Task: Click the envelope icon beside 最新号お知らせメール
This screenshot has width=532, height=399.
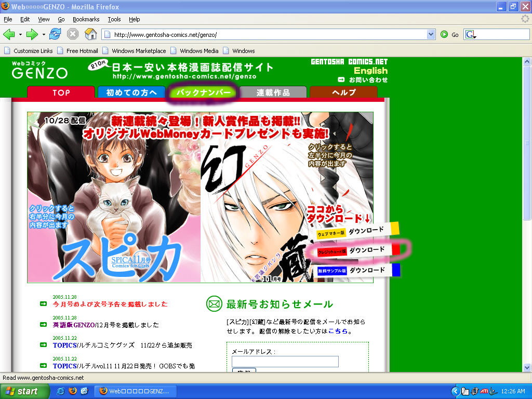Action: (x=214, y=304)
